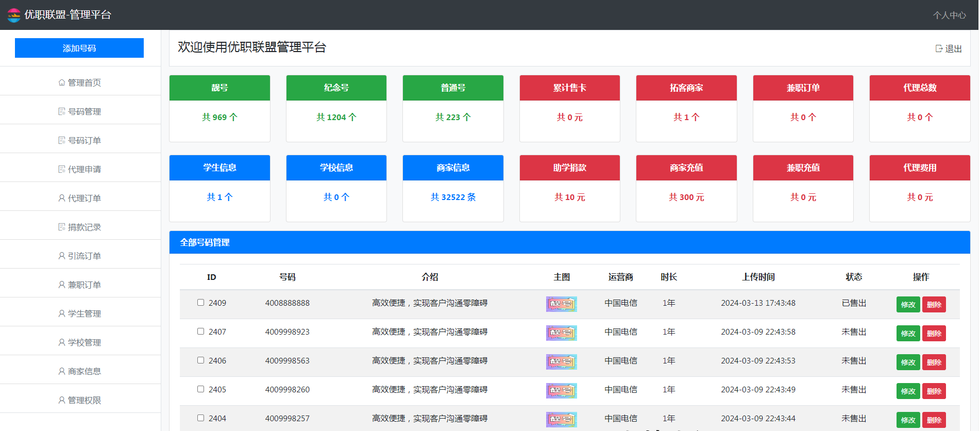This screenshot has width=980, height=431.
Task: Click 修改 for number 4009998923
Action: pyautogui.click(x=908, y=334)
